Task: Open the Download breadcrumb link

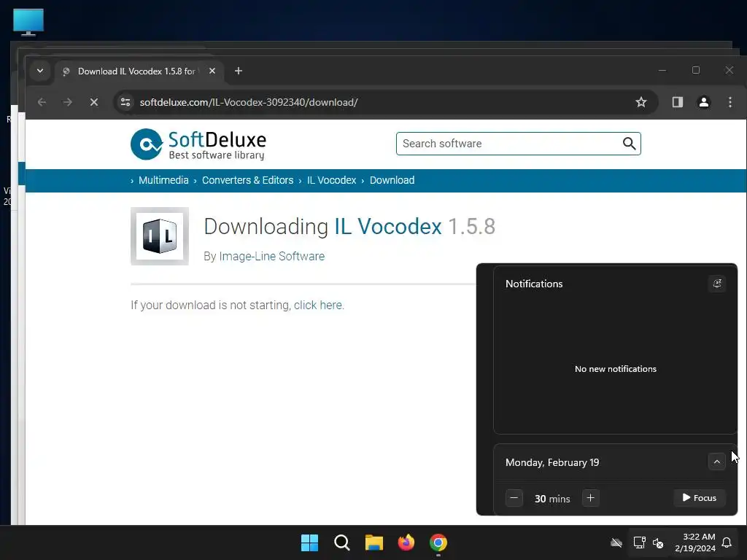Action: tap(392, 181)
